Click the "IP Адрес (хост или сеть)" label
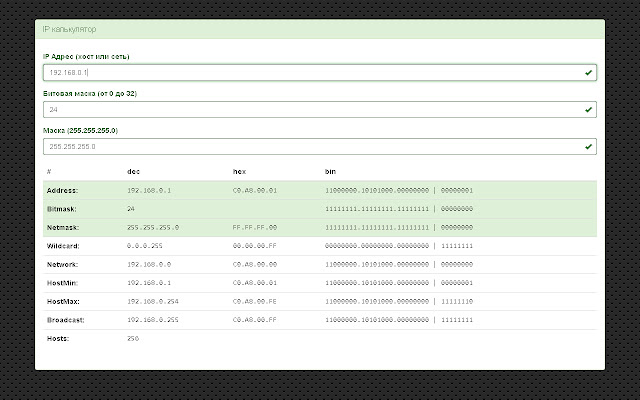Image resolution: width=640 pixels, height=400 pixels. coord(86,57)
